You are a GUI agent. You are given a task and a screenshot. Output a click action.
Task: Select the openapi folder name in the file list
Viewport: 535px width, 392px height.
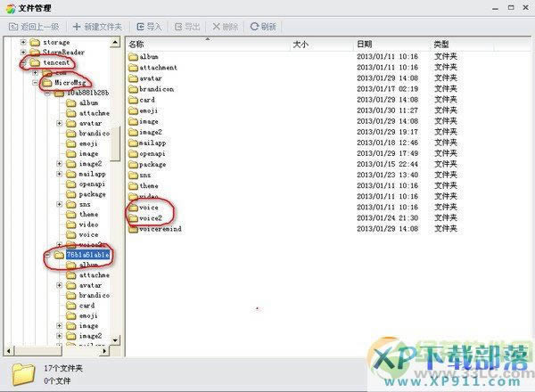[152, 154]
